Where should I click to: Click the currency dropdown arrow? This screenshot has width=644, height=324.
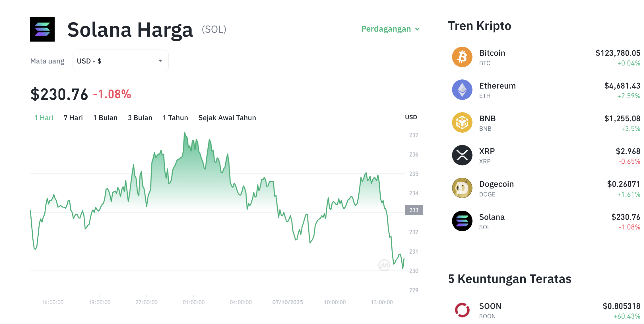tap(160, 61)
